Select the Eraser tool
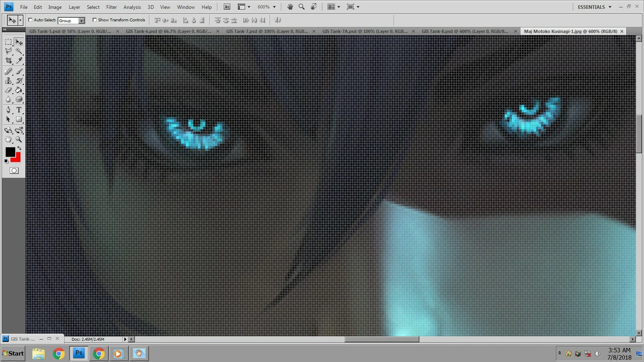Image resolution: width=644 pixels, height=362 pixels. [x=8, y=90]
